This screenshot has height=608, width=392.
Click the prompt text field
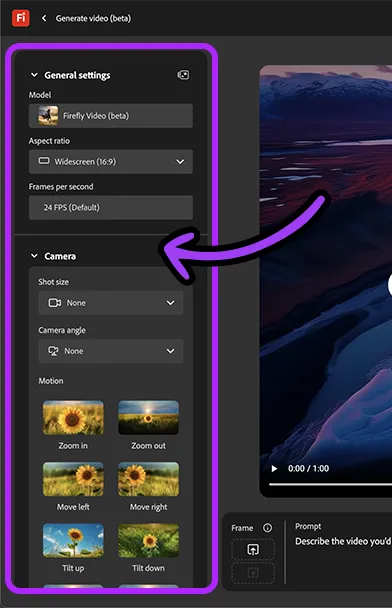(x=343, y=541)
